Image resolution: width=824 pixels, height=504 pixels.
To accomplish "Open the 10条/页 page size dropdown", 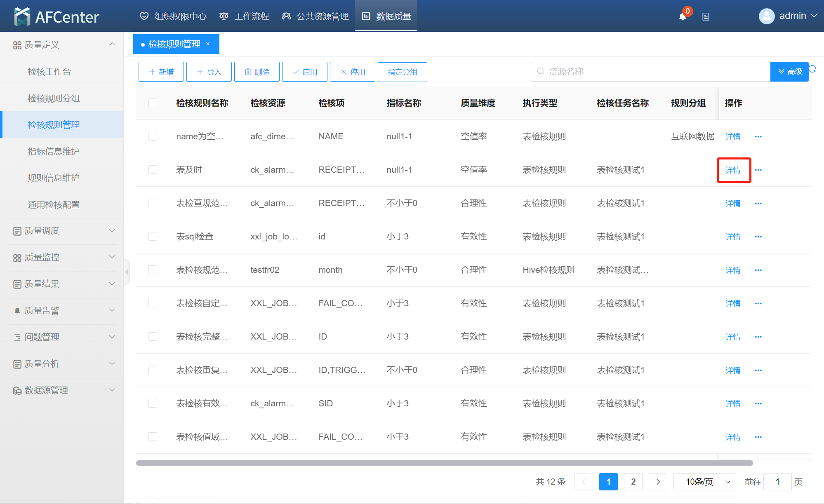I will pyautogui.click(x=704, y=482).
